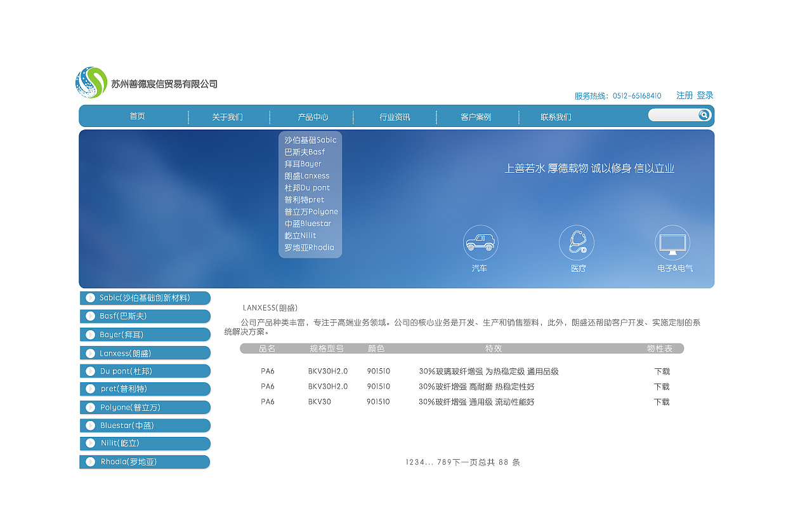
Task: Click the 注册 register link
Action: (684, 95)
